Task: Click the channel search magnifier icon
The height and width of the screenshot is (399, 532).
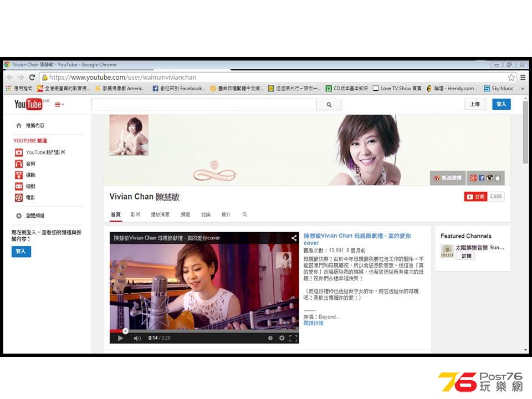Action: 244,214
